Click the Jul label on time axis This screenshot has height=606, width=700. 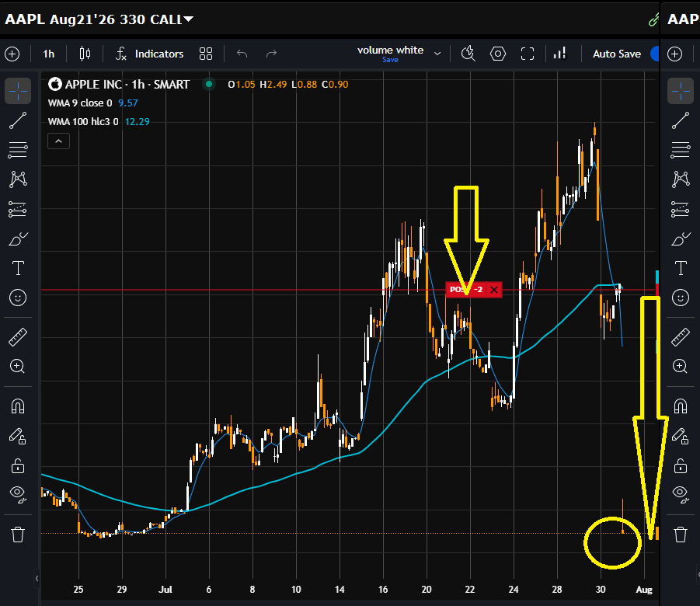[165, 590]
